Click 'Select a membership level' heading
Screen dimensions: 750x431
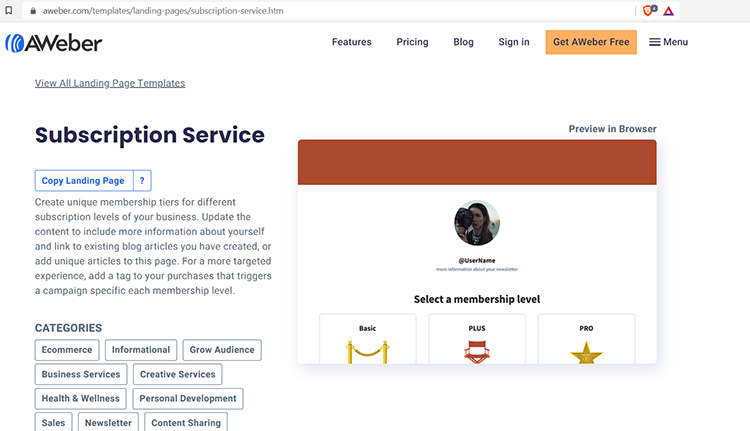click(477, 299)
